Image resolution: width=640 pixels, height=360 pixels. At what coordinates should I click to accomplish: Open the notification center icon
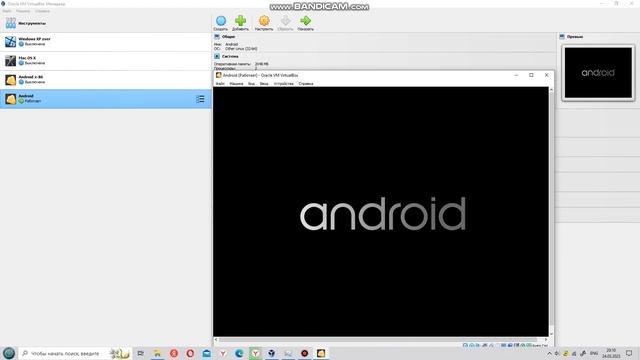click(629, 353)
